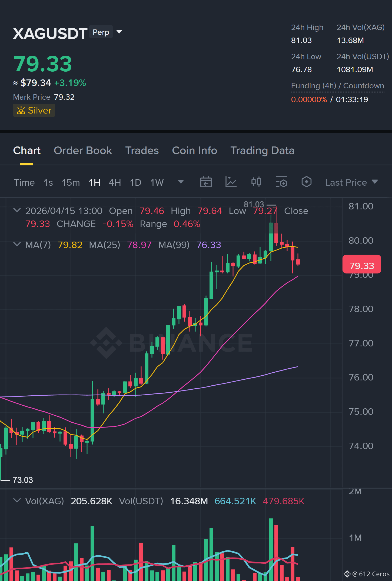Image resolution: width=392 pixels, height=581 pixels.
Task: Click the Mark Price 79.32 label
Action: pos(44,97)
